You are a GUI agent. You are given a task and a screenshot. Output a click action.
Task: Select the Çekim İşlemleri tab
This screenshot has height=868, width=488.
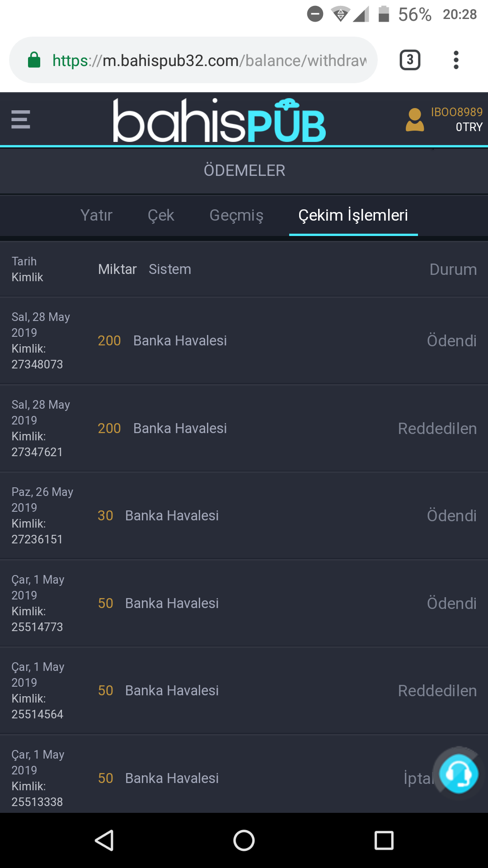point(353,215)
